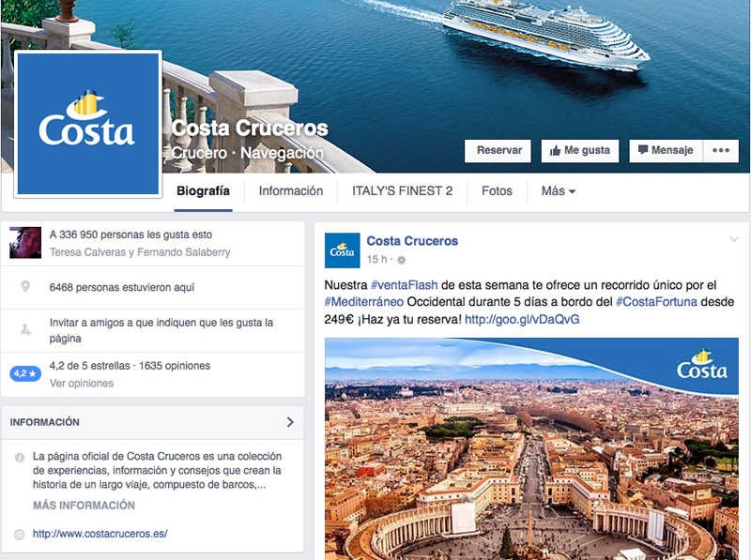The width and height of the screenshot is (751, 560).
Task: Expand the INFORMACIÓN section chevron
Action: click(290, 422)
